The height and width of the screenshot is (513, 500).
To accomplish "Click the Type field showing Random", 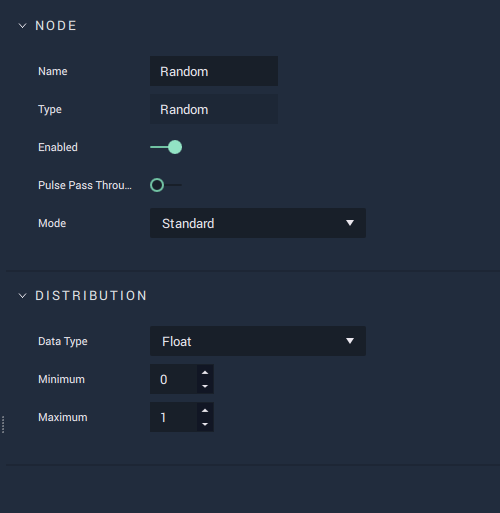I will [x=214, y=109].
